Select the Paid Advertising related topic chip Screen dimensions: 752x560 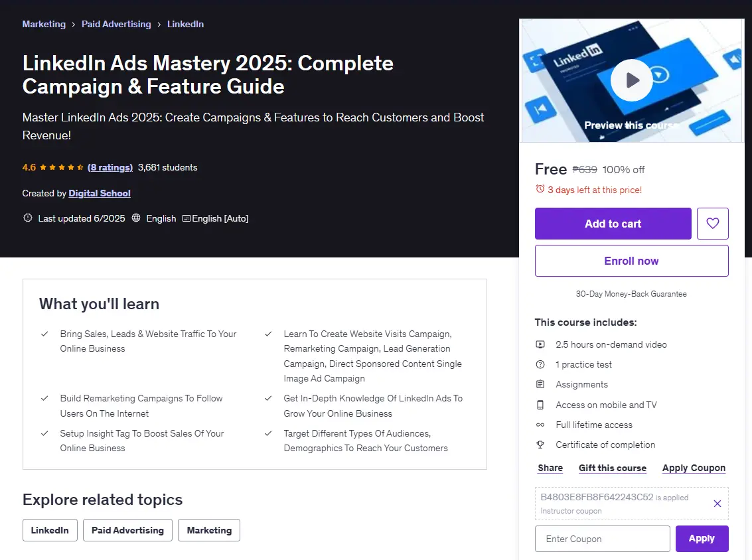pos(127,530)
